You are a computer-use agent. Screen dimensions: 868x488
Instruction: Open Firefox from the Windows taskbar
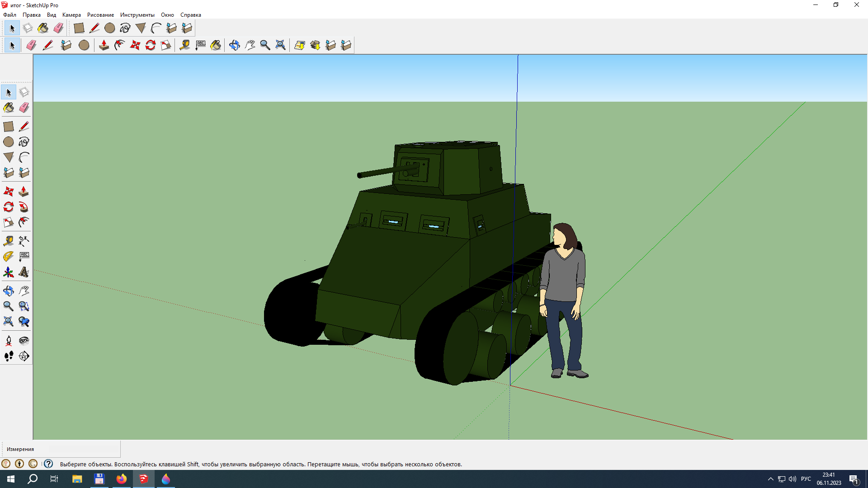point(122,479)
